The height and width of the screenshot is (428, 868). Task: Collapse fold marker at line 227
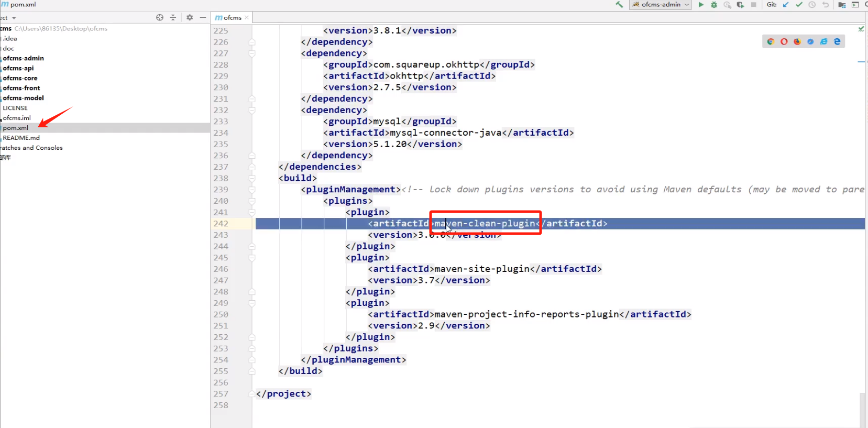(252, 53)
